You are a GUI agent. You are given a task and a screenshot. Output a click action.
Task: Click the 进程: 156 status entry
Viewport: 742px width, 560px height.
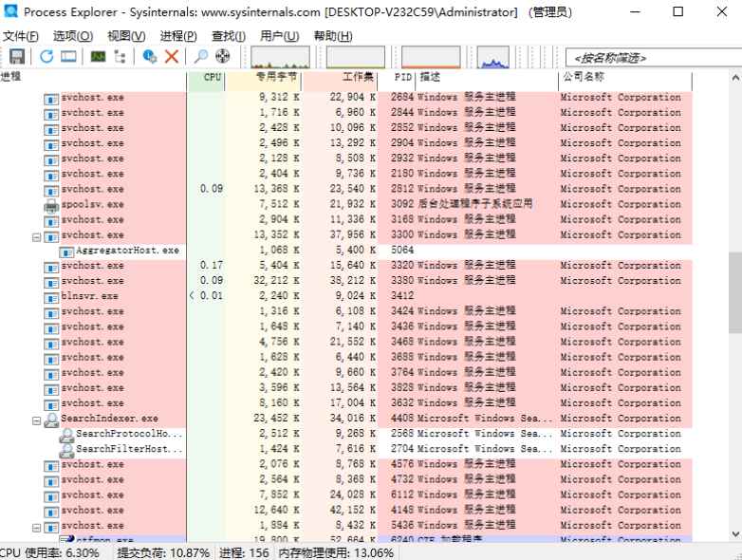[244, 552]
